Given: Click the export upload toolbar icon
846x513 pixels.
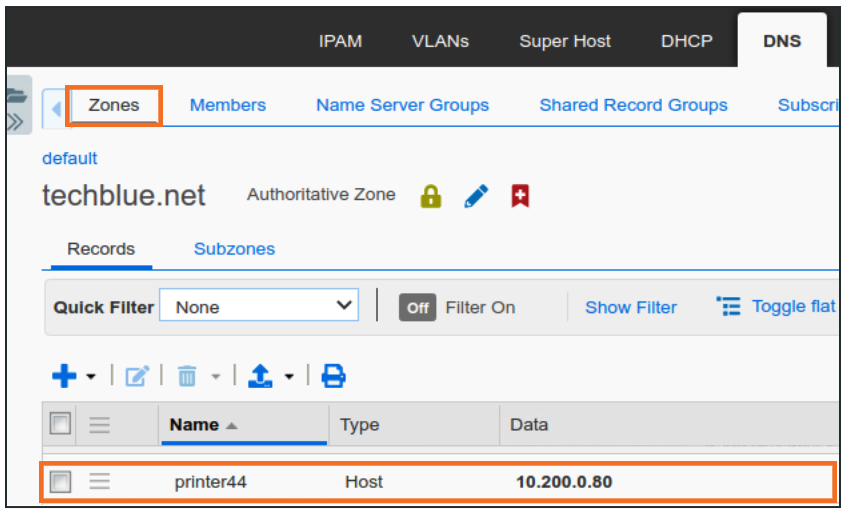Looking at the screenshot, I should coord(260,376).
